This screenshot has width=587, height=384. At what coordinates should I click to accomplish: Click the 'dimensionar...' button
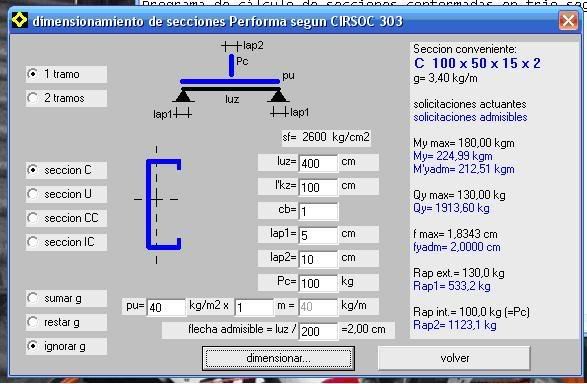pyautogui.click(x=278, y=358)
